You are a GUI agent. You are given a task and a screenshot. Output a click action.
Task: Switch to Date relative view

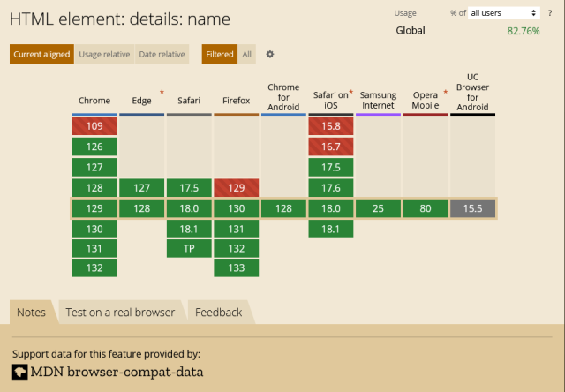[x=162, y=54]
